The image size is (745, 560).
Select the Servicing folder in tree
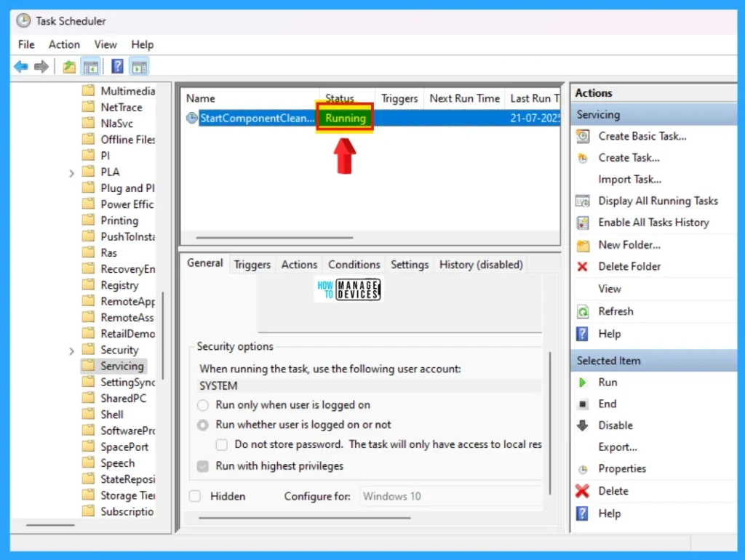122,366
